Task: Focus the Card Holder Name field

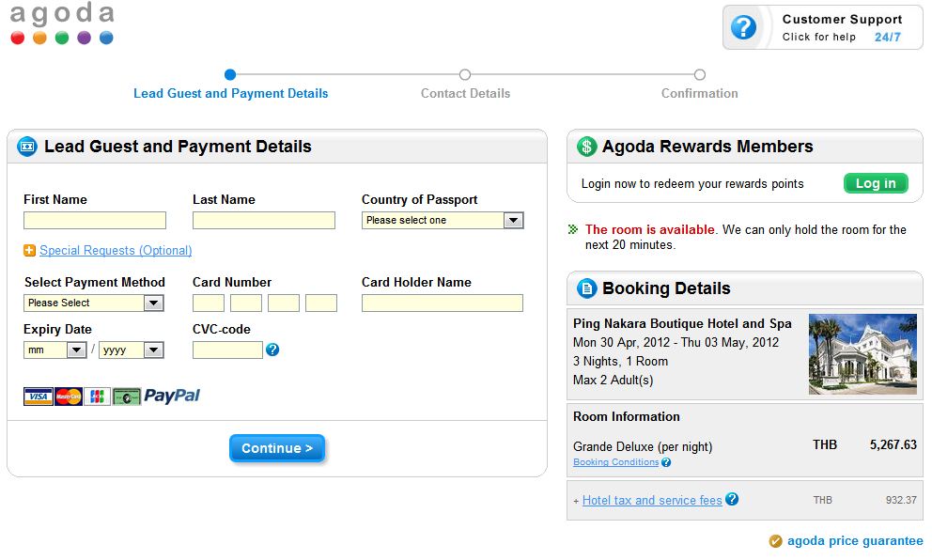Action: [443, 303]
